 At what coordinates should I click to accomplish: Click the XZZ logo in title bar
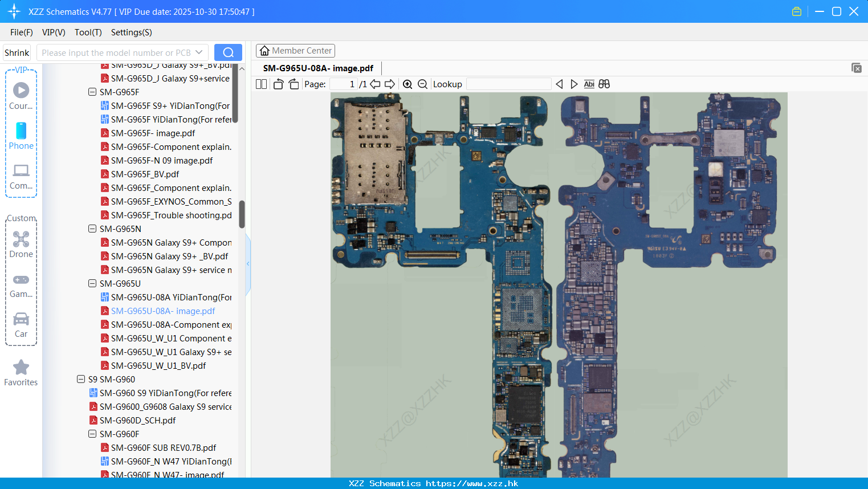pyautogui.click(x=14, y=11)
